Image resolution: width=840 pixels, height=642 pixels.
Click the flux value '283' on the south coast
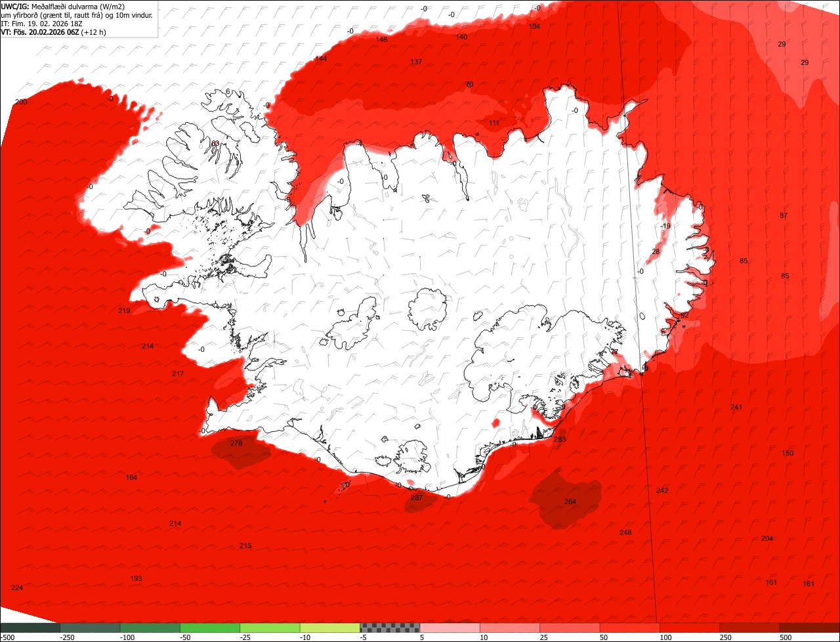[560, 439]
